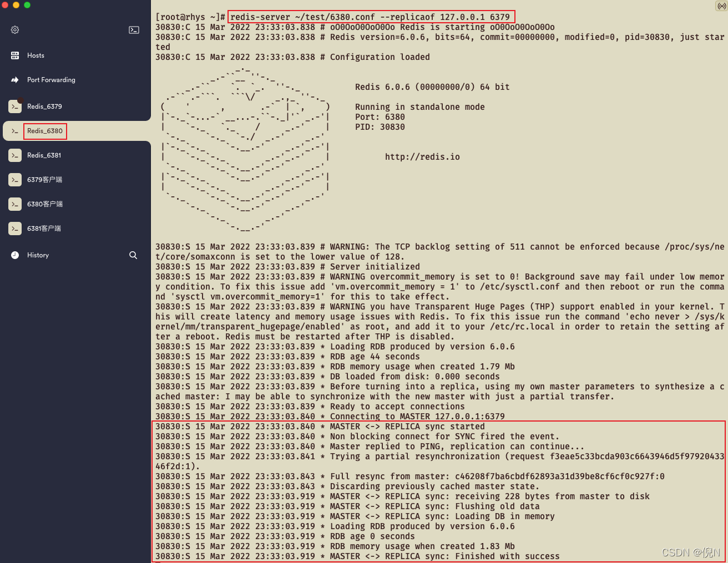728x563 pixels.
Task: Click 'Master replied to PING' log line
Action: click(370, 447)
